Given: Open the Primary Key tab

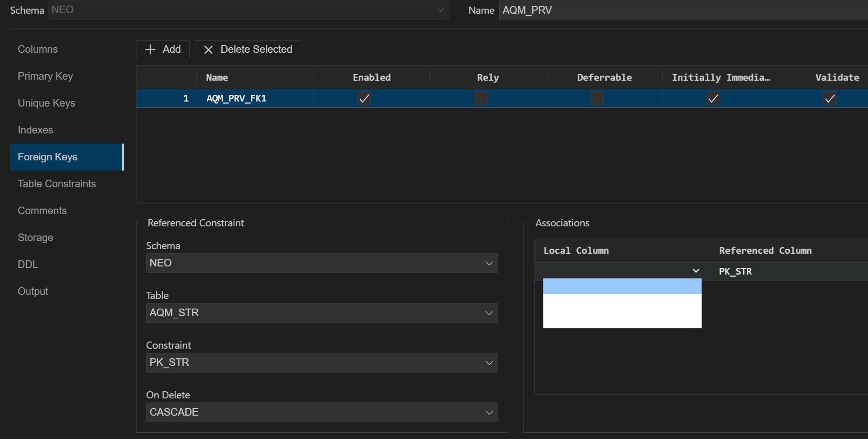Looking at the screenshot, I should coord(45,76).
